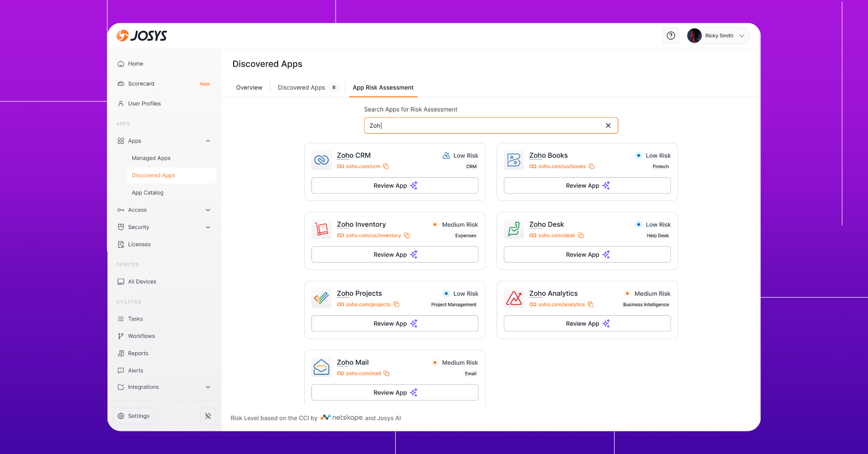The width and height of the screenshot is (868, 454).
Task: Click the Zoho Desk Low Risk label
Action: coord(658,225)
